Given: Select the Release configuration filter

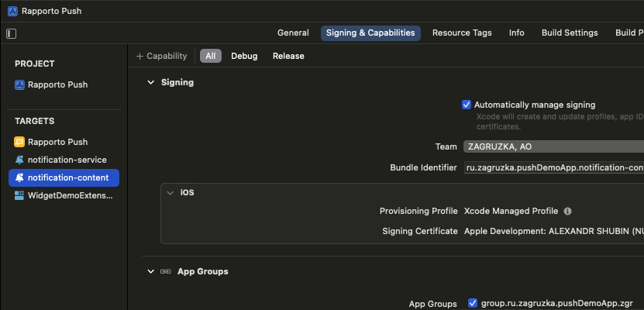Looking at the screenshot, I should tap(288, 57).
